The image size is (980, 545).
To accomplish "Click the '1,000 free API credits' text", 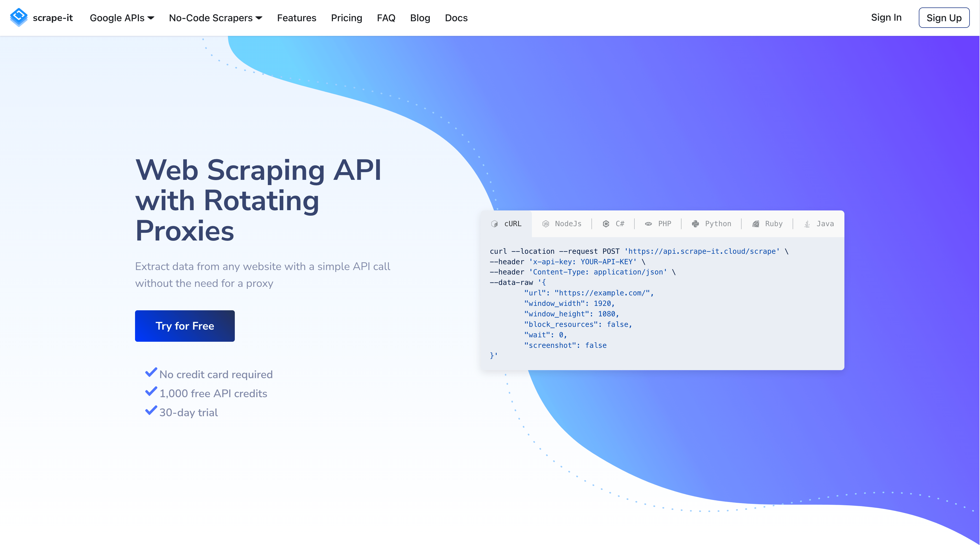I will (213, 393).
